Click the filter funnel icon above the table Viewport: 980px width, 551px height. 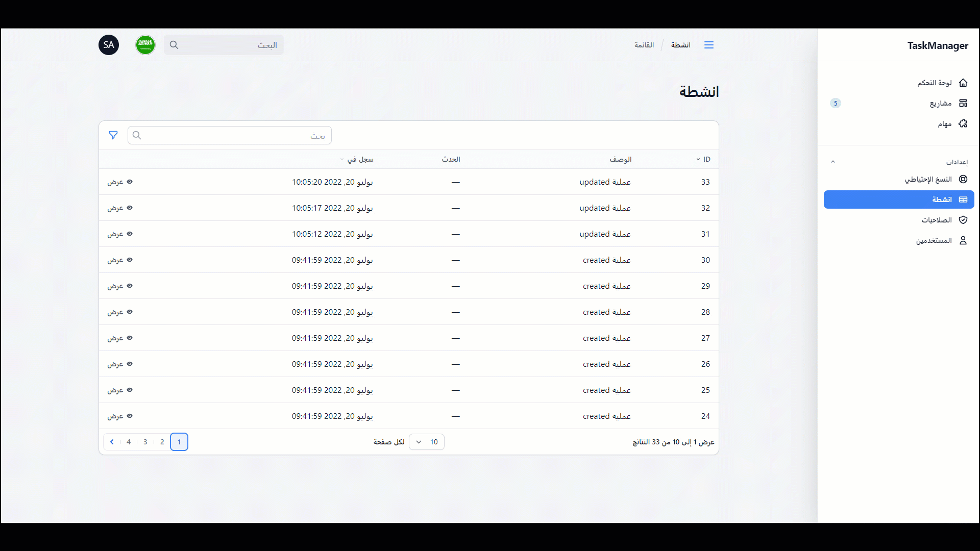pyautogui.click(x=113, y=135)
